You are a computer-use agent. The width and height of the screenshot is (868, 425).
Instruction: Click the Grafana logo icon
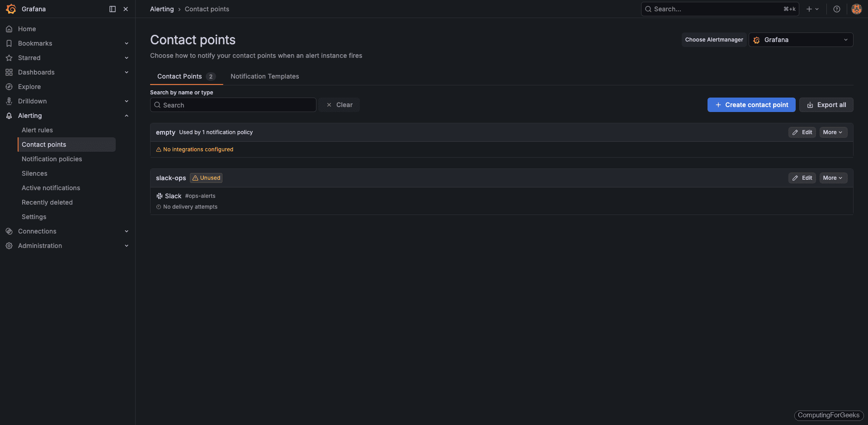pos(11,9)
